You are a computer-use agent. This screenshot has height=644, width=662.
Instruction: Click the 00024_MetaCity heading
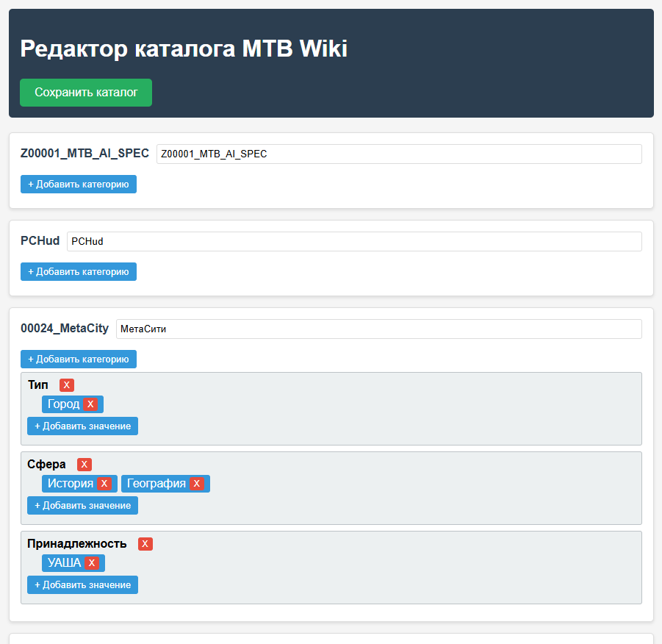coord(65,329)
